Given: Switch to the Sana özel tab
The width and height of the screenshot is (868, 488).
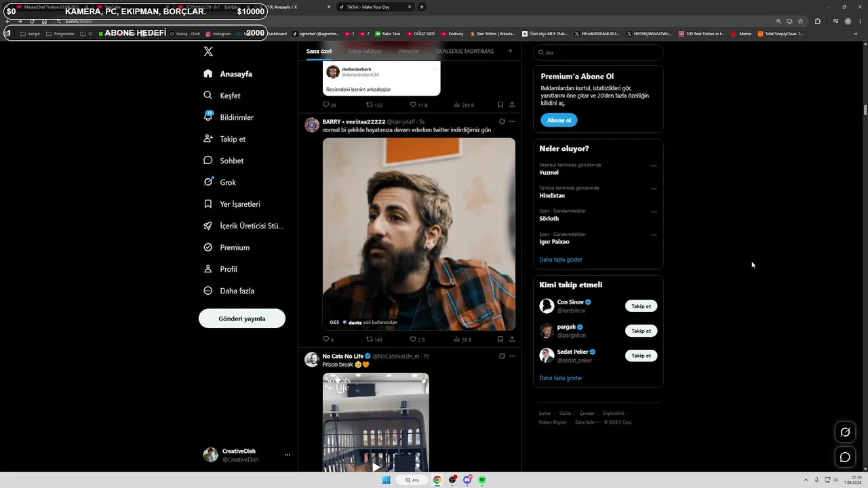Looking at the screenshot, I should (x=319, y=52).
